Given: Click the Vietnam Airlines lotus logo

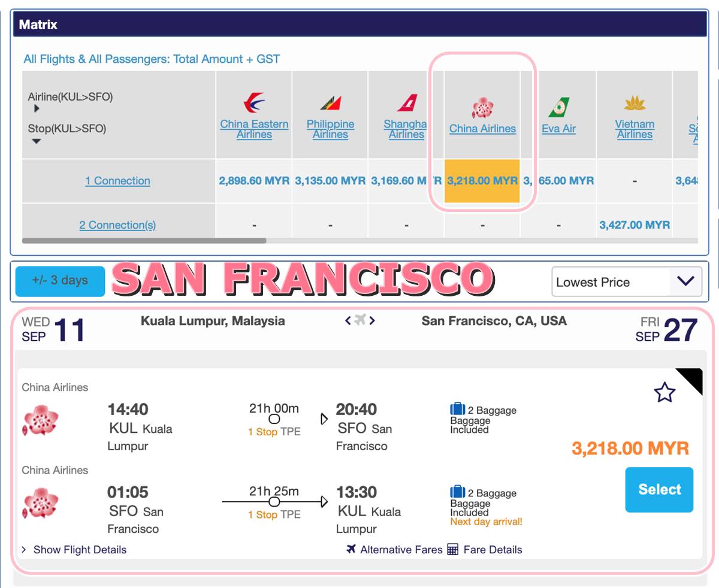Looking at the screenshot, I should coord(635,104).
